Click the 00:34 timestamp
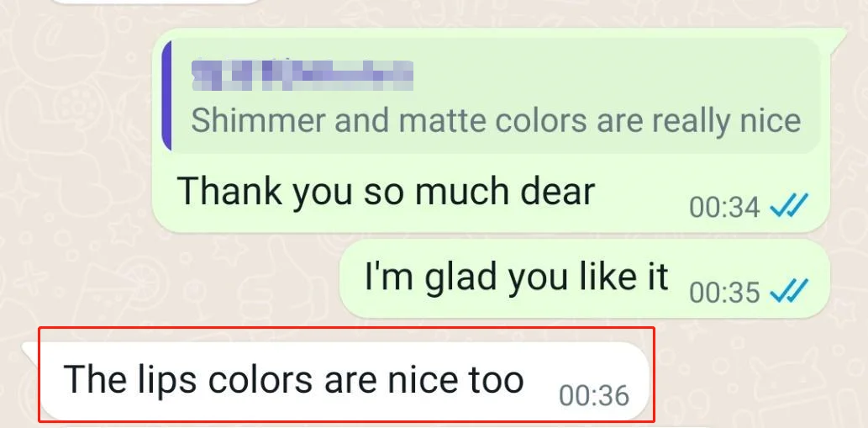This screenshot has width=868, height=428. 724,207
